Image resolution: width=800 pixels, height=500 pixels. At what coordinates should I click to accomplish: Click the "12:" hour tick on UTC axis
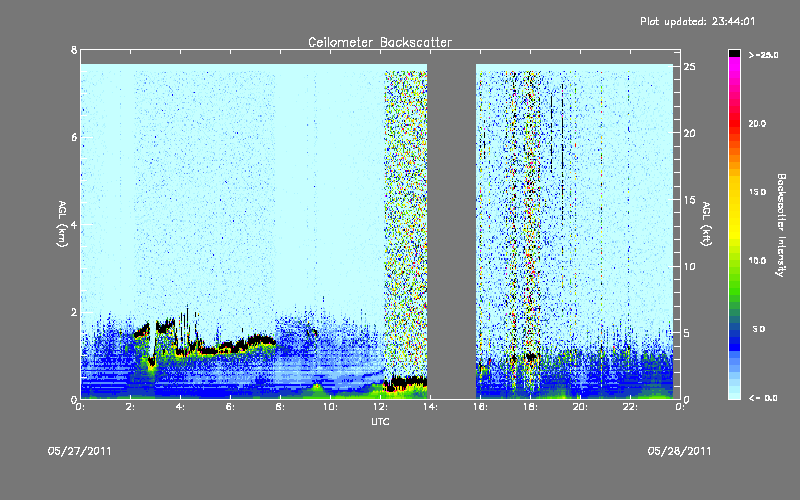point(381,407)
